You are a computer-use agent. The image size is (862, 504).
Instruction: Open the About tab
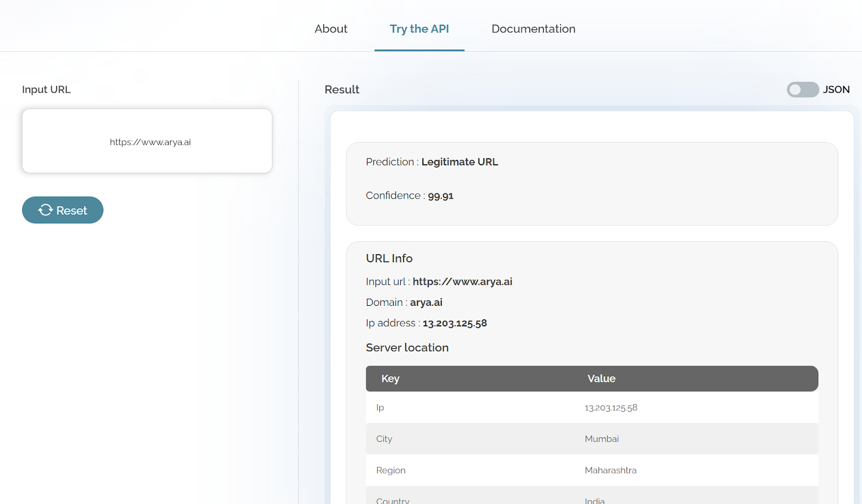[331, 29]
